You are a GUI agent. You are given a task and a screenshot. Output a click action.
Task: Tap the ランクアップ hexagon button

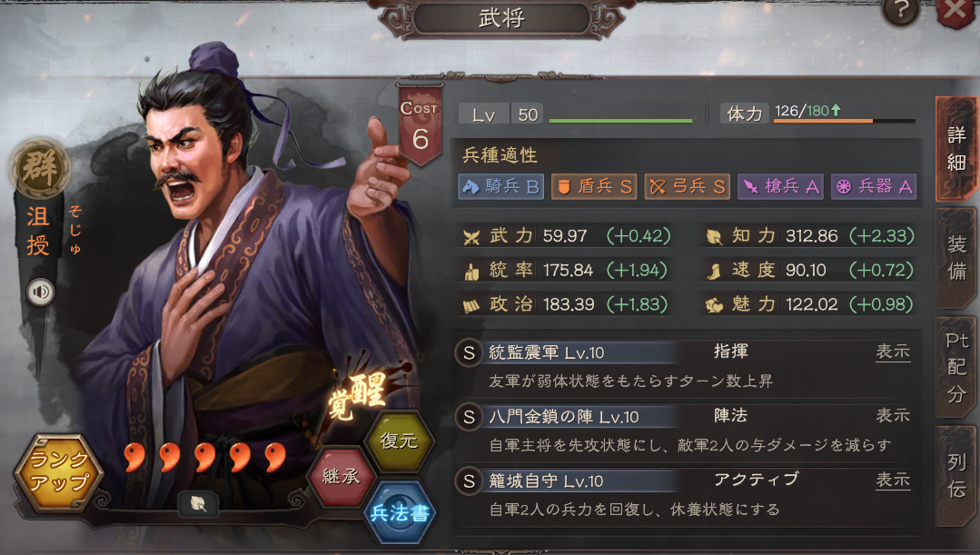59,471
